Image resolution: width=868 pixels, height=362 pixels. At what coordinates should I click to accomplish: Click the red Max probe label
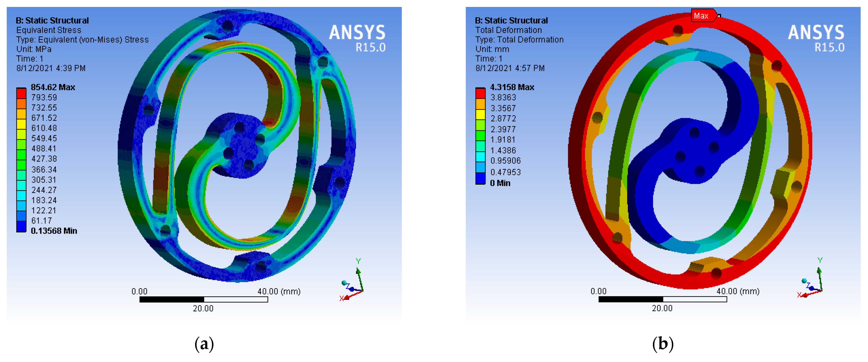pyautogui.click(x=703, y=16)
